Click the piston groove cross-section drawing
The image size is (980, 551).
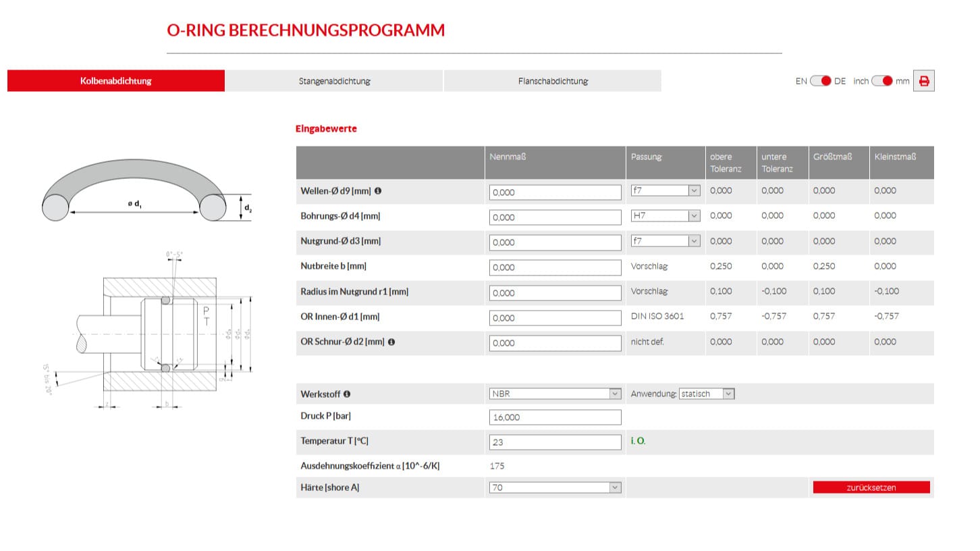147,331
